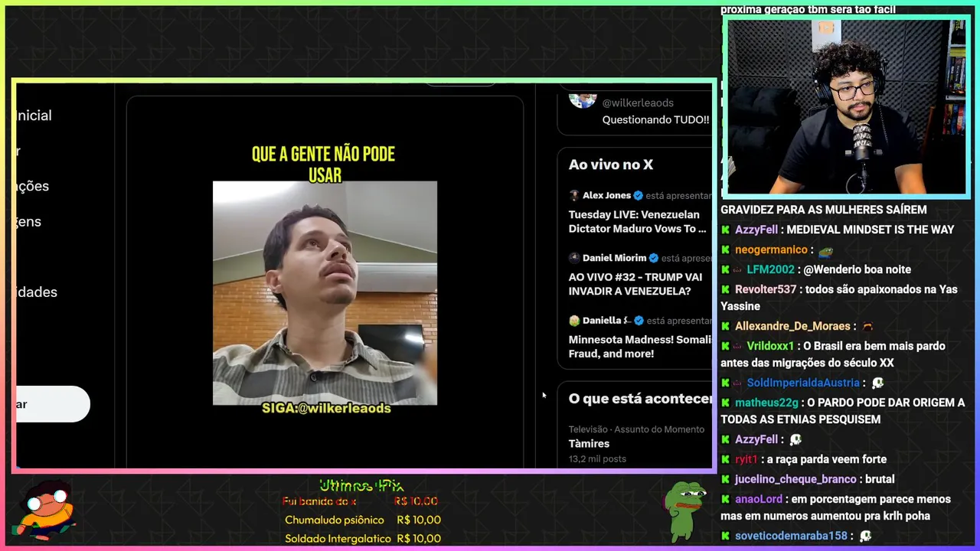Click the cartoon mascot with glasses

47,510
